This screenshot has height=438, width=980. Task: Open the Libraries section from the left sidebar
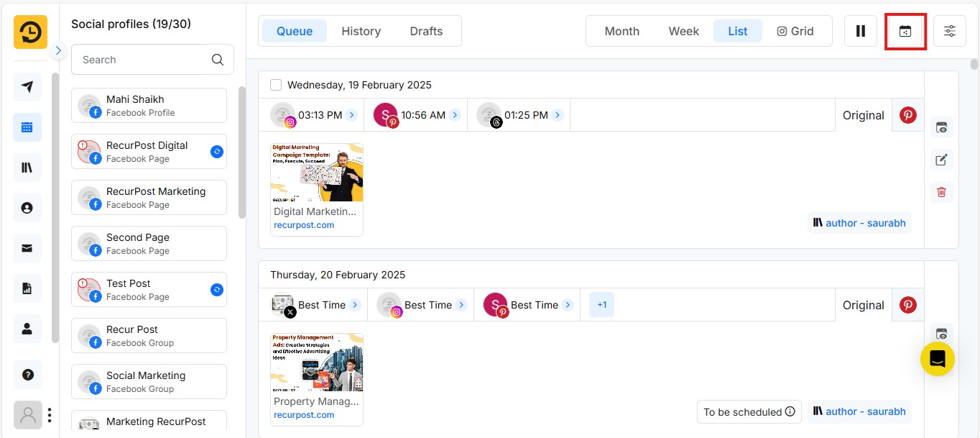pos(27,167)
